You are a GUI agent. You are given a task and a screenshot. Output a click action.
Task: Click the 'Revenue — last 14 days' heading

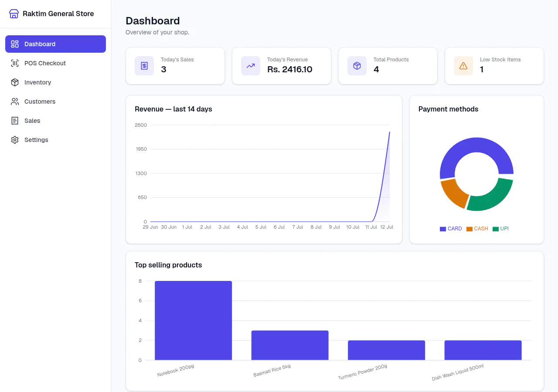pyautogui.click(x=174, y=109)
